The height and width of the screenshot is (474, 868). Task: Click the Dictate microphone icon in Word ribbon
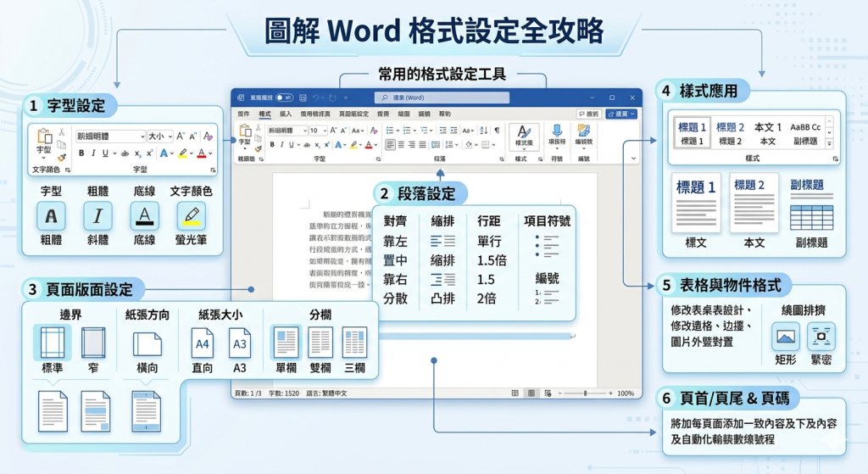click(x=558, y=131)
